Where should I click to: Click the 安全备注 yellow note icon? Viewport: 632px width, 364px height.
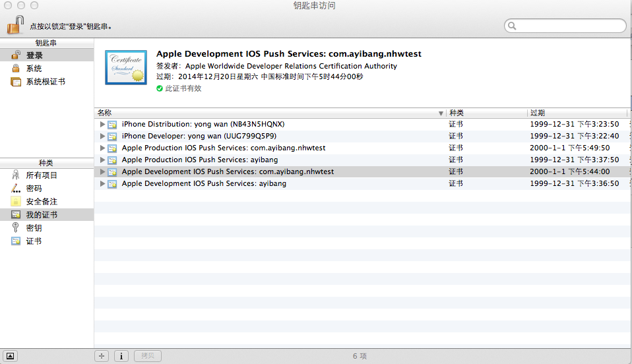16,202
